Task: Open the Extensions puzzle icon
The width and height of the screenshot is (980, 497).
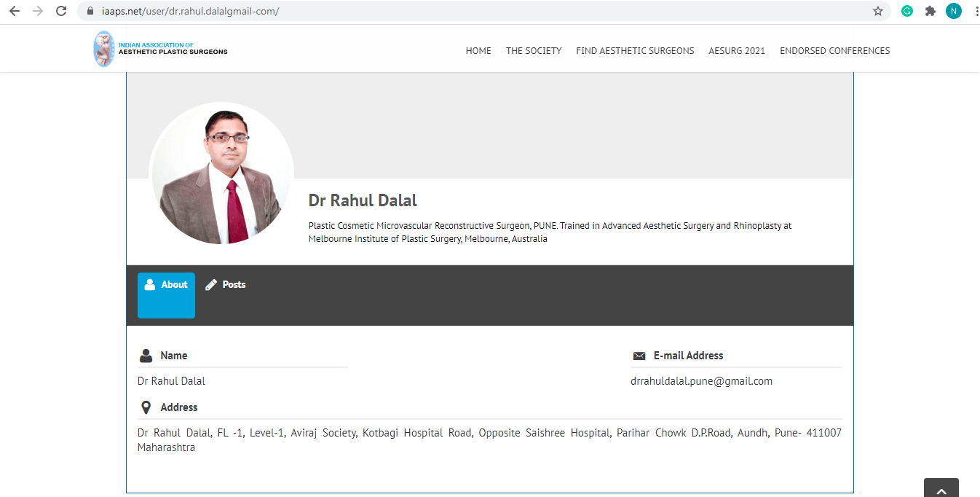Action: pos(930,12)
